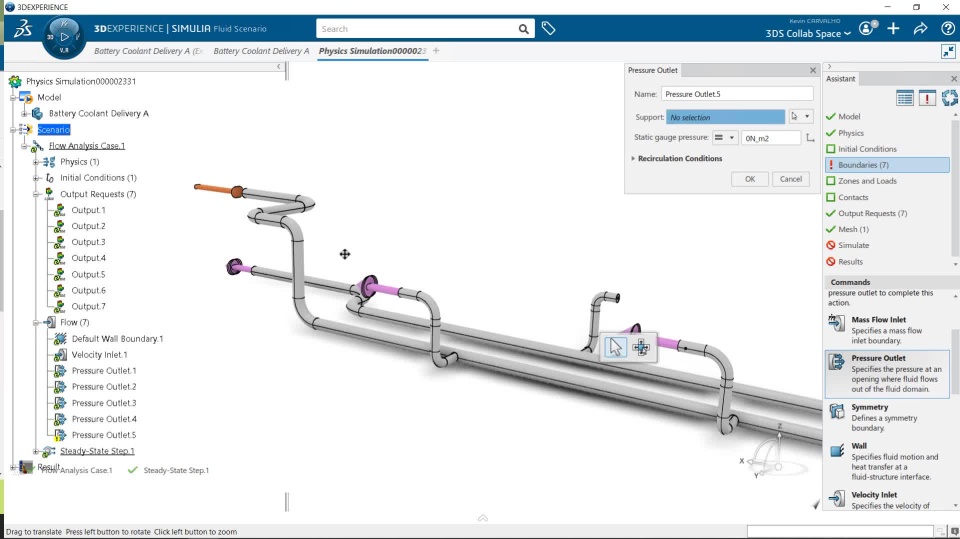Expand the Initial Conditions (1) tree node
Image resolution: width=960 pixels, height=539 pixels.
tap(36, 178)
